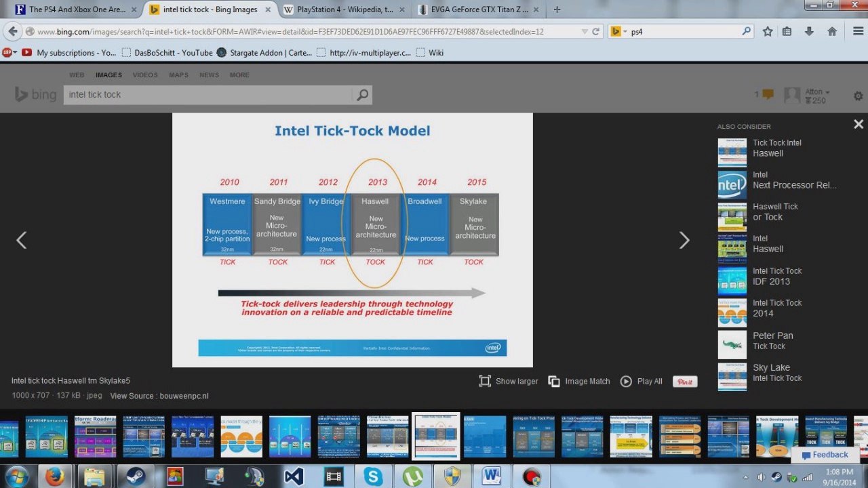This screenshot has height=488, width=868.
Task: Open the VIDEOS search category
Action: [x=145, y=75]
